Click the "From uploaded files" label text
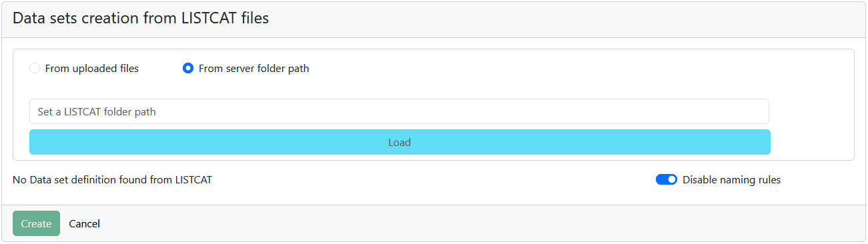Screen dimensions: 868x244 coord(92,68)
